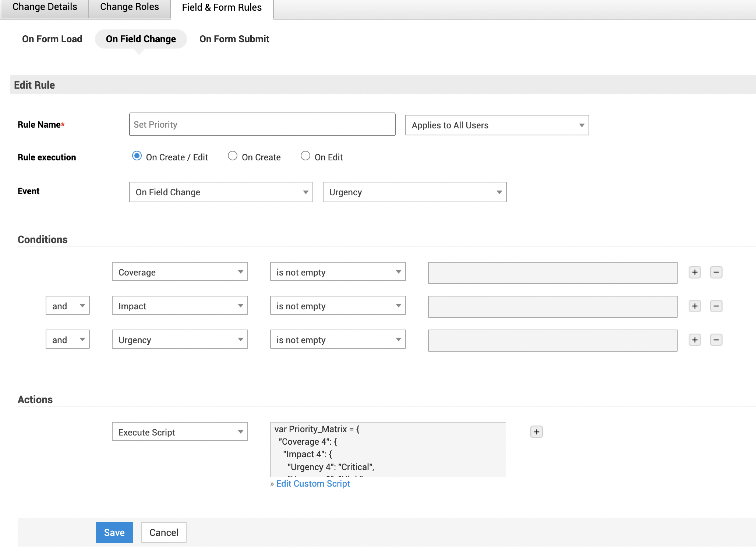756x551 pixels.
Task: Add another action with plus icon
Action: (x=536, y=432)
